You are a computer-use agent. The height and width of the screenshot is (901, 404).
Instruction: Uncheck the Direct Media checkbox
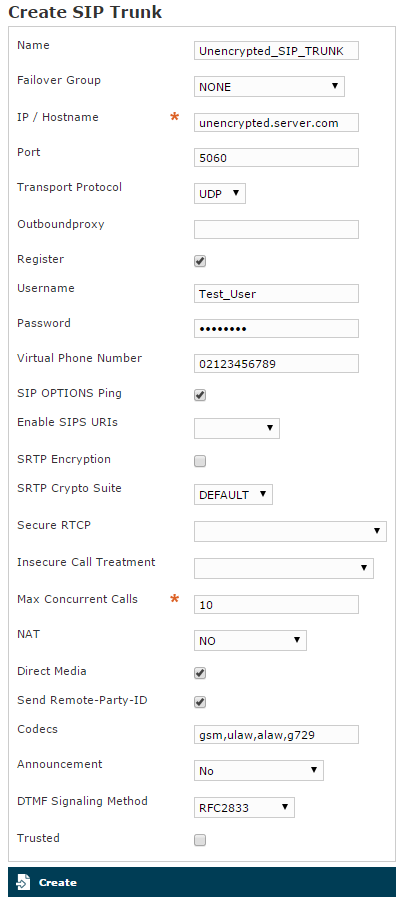coord(200,673)
